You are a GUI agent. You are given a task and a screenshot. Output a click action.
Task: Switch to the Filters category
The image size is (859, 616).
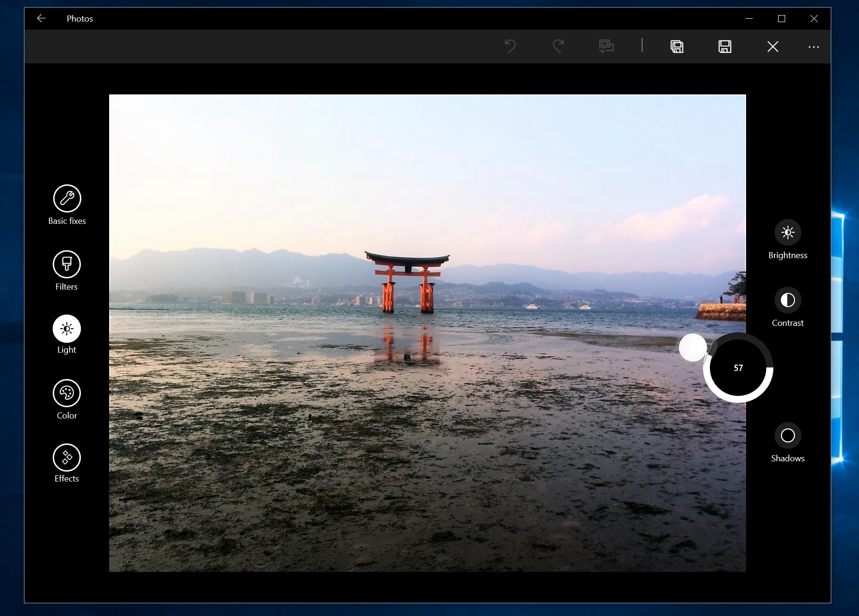67,264
